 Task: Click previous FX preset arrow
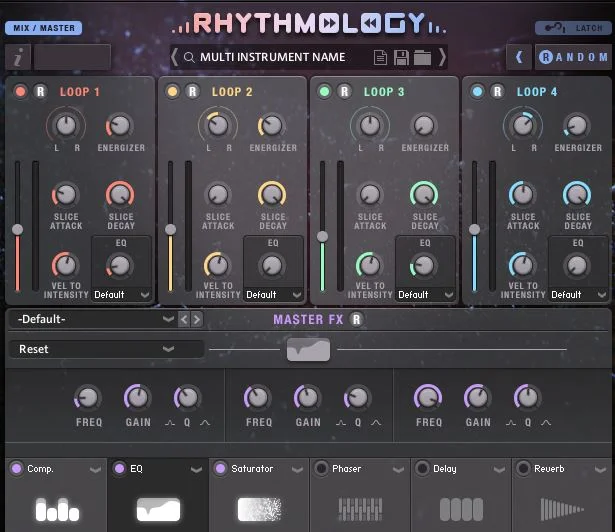pyautogui.click(x=183, y=319)
